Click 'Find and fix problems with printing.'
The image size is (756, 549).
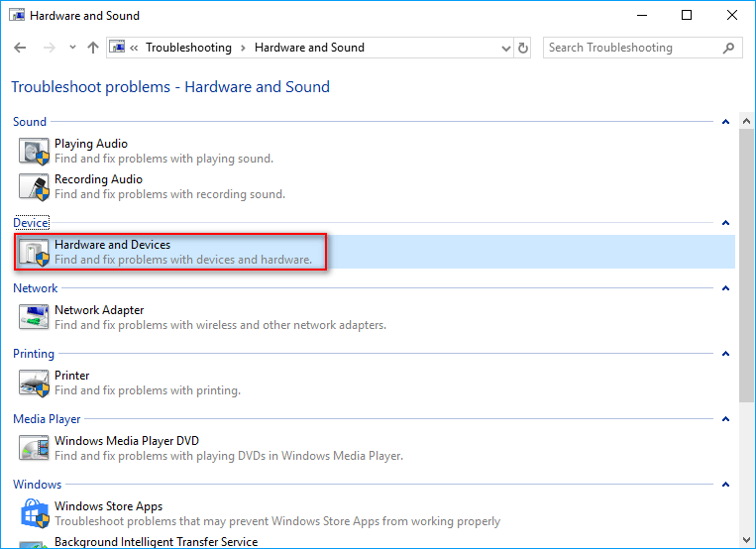[148, 390]
